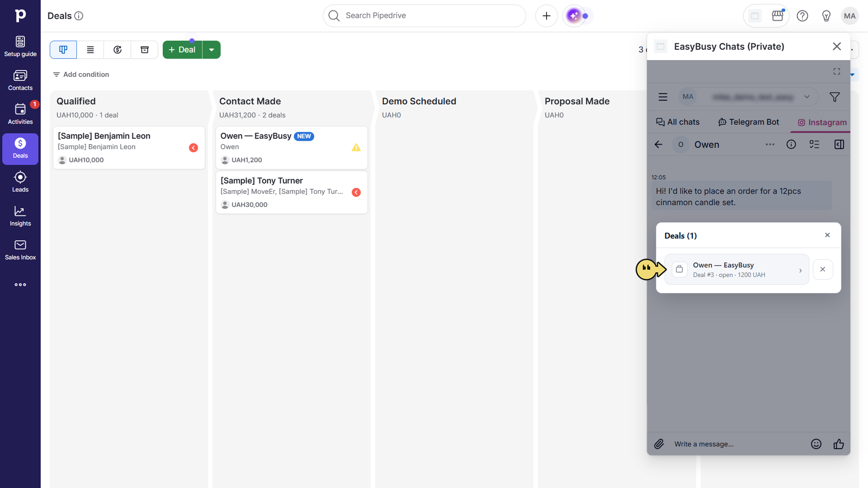Click the warning triangle on Owen deal
868x488 pixels.
coord(356,147)
